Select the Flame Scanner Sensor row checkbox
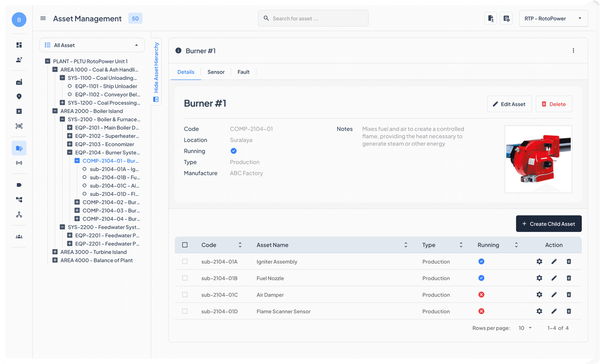This screenshot has width=600, height=364. [x=185, y=311]
